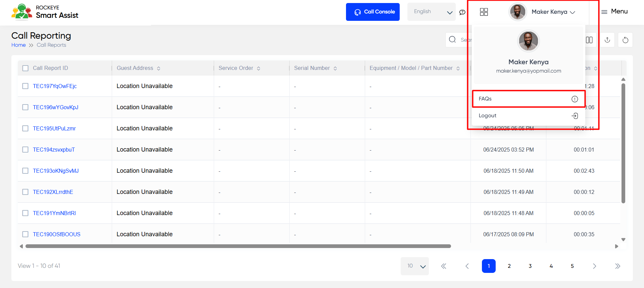Image resolution: width=644 pixels, height=288 pixels.
Task: Click the 06/24/2025 03:52 PM cell
Action: click(x=508, y=150)
